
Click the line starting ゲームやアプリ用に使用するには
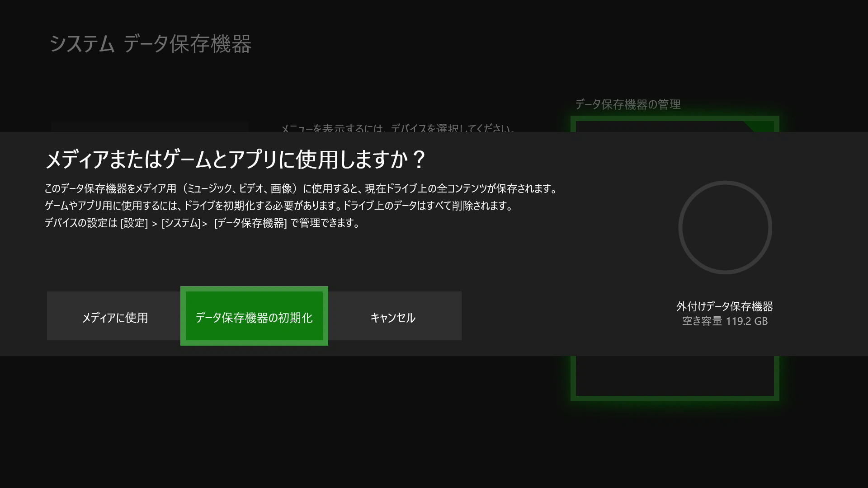(x=280, y=206)
